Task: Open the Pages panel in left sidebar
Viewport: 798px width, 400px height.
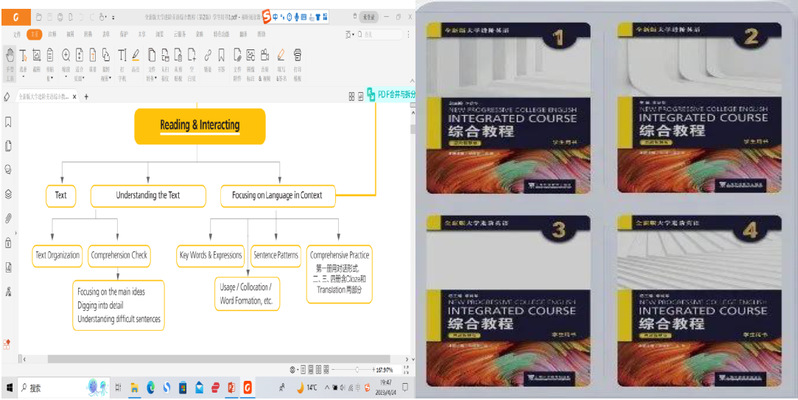Action: (8, 147)
